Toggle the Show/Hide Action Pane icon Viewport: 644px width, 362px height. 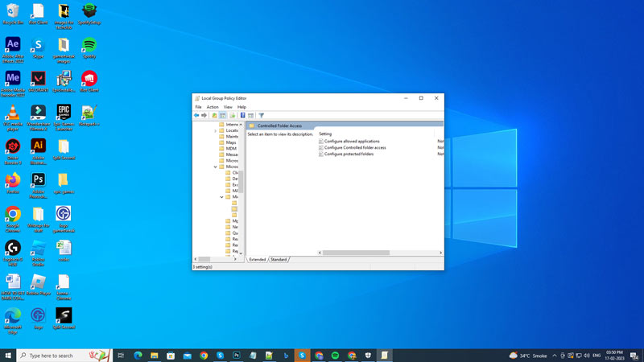point(250,116)
